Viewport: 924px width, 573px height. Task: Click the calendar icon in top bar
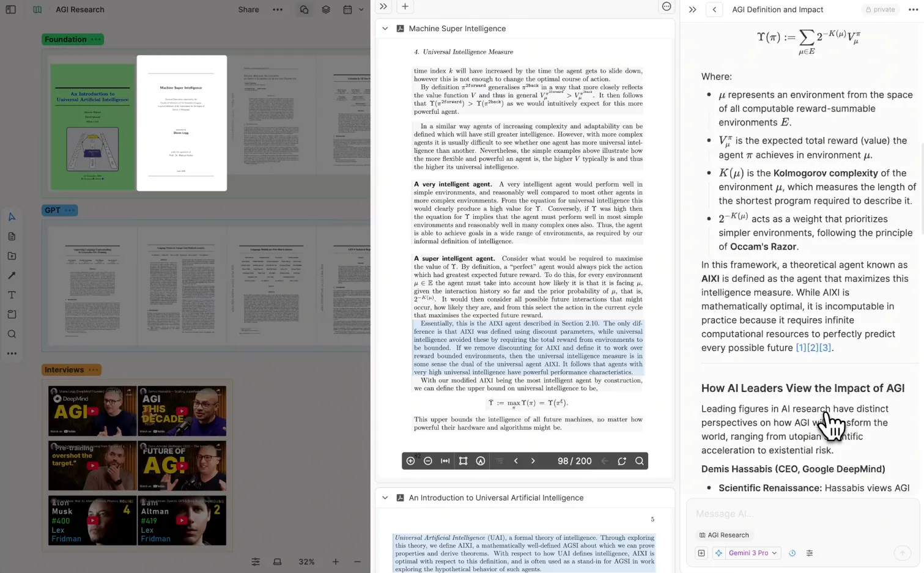click(347, 10)
